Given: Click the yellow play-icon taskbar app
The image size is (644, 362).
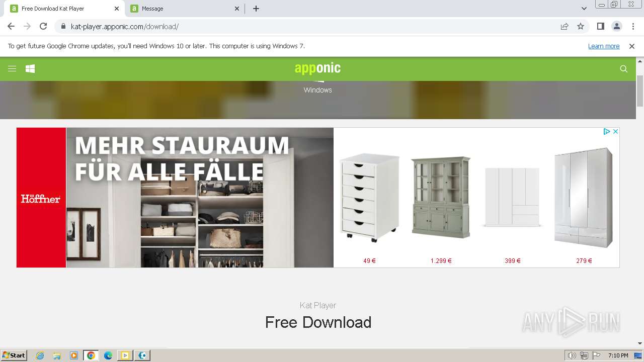Looking at the screenshot, I should 125,355.
